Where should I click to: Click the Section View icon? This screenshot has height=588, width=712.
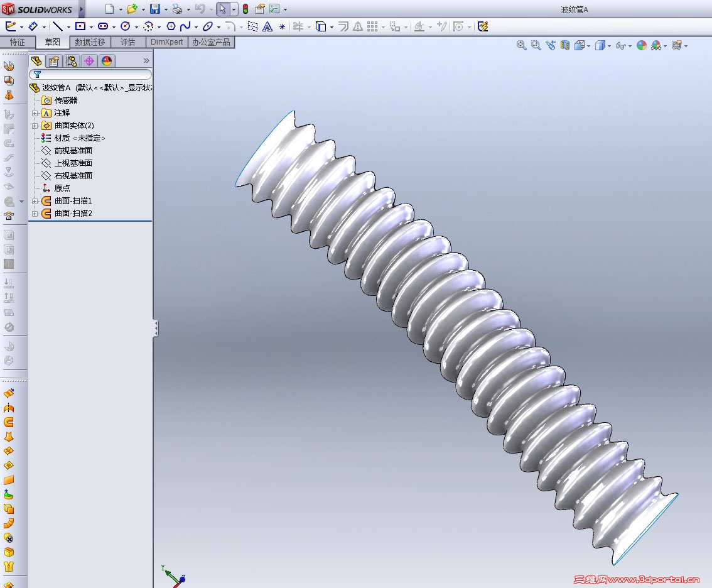tap(565, 45)
